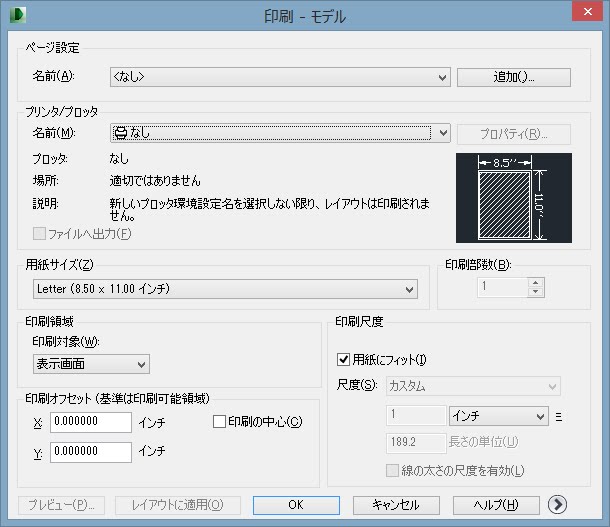Viewport: 610px width, 527px height.
Task: Uncheck the 用紙にフィット(I) checkbox
Action: [x=343, y=359]
